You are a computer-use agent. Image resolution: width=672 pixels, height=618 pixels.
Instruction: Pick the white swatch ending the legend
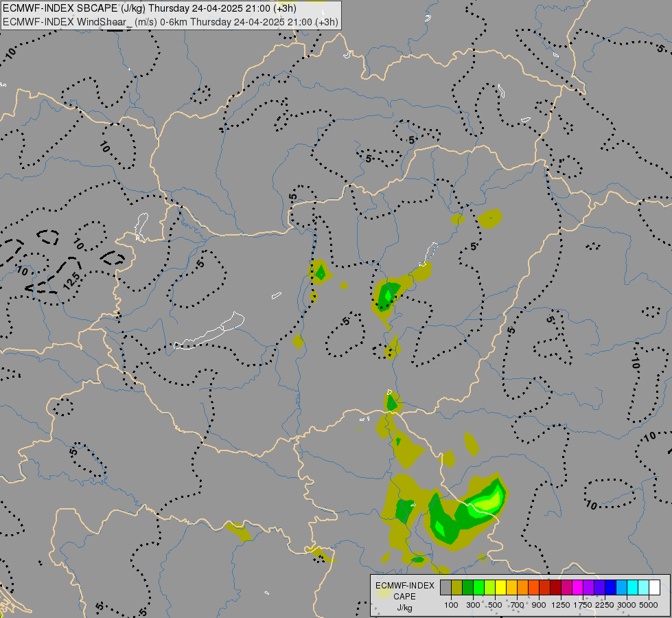point(656,588)
